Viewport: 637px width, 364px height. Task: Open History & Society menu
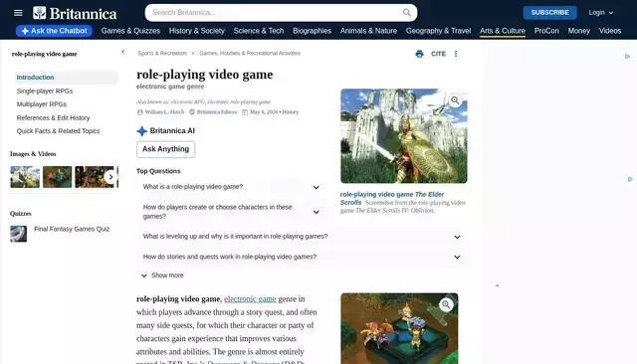click(197, 31)
